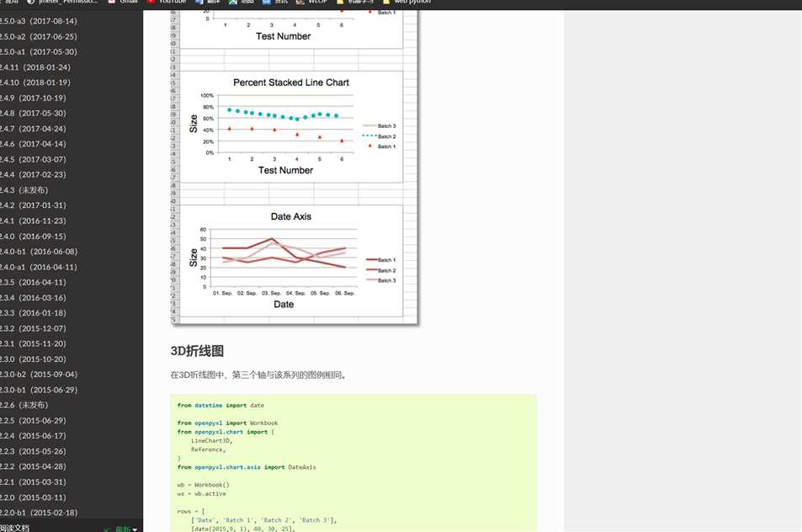Viewport: 802px width, 532px height.
Task: View 2.3.0-b1 (2015-06-29) release notes
Action: [x=39, y=389]
